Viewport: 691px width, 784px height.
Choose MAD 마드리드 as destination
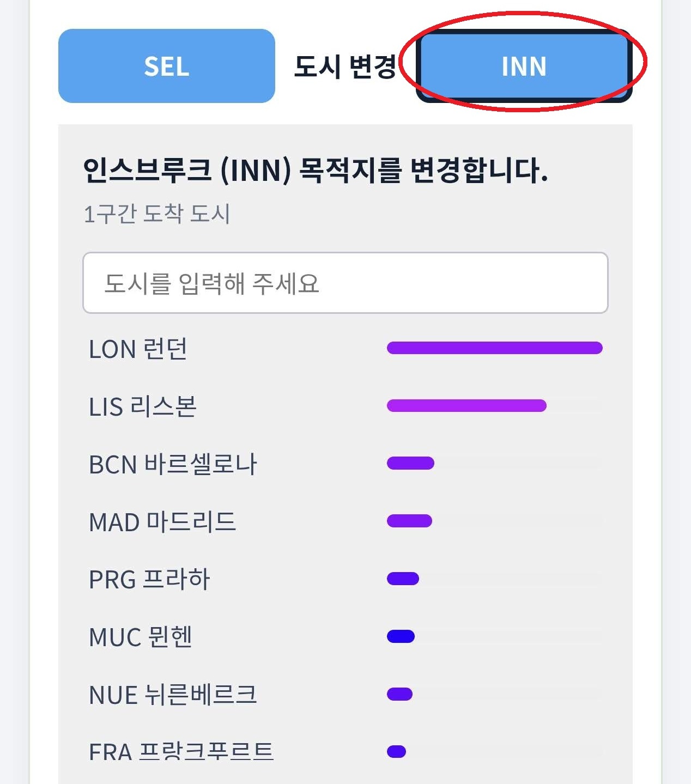tap(345, 522)
